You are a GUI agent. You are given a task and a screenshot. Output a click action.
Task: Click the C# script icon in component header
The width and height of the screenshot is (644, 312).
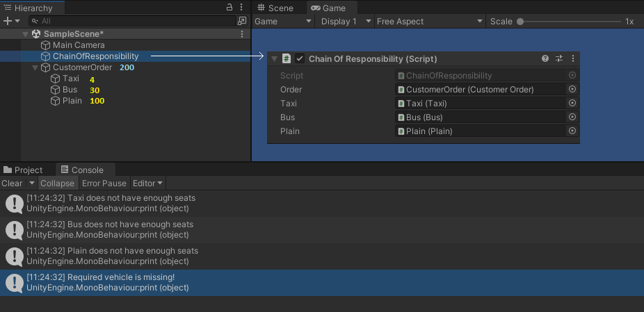click(287, 58)
